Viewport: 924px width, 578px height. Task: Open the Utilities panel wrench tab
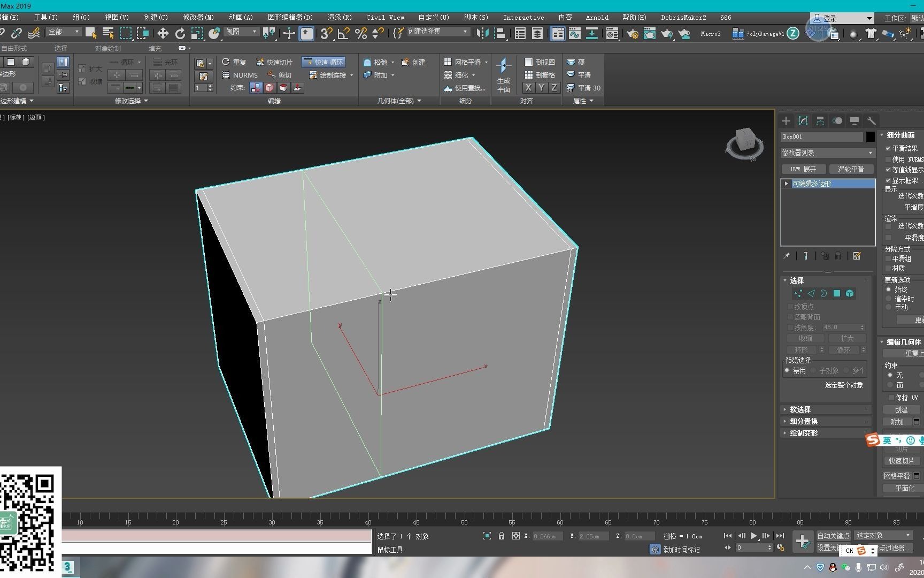pyautogui.click(x=872, y=121)
